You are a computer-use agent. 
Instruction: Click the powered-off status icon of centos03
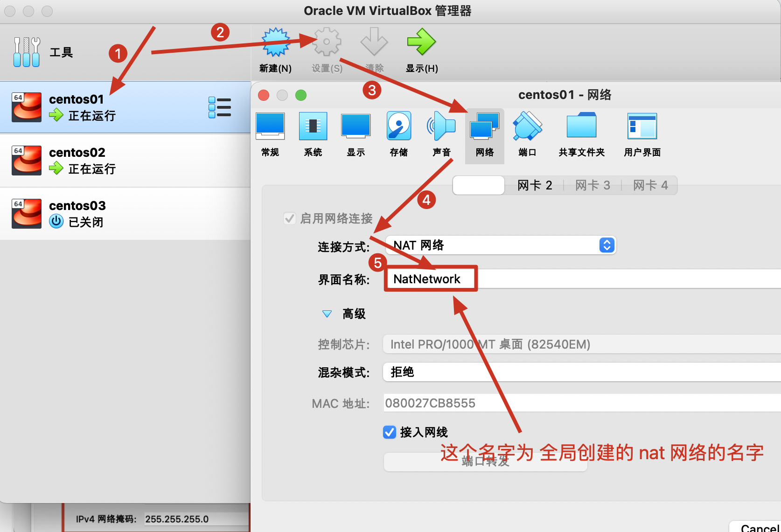pyautogui.click(x=56, y=221)
